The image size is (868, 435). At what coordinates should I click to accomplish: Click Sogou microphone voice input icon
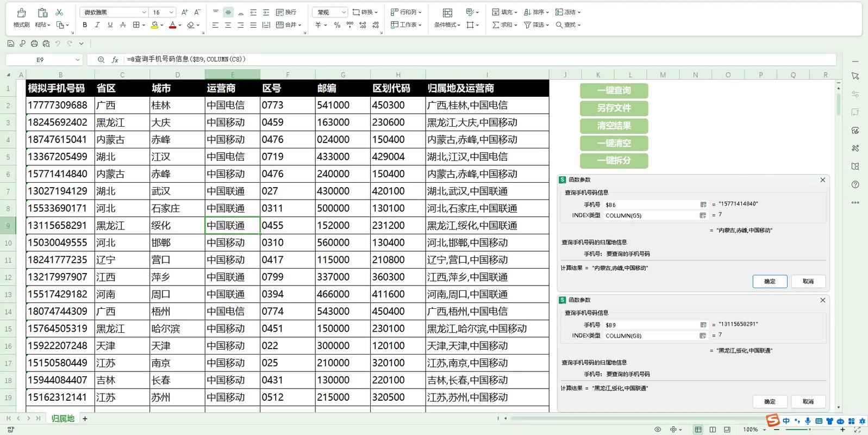click(x=808, y=421)
